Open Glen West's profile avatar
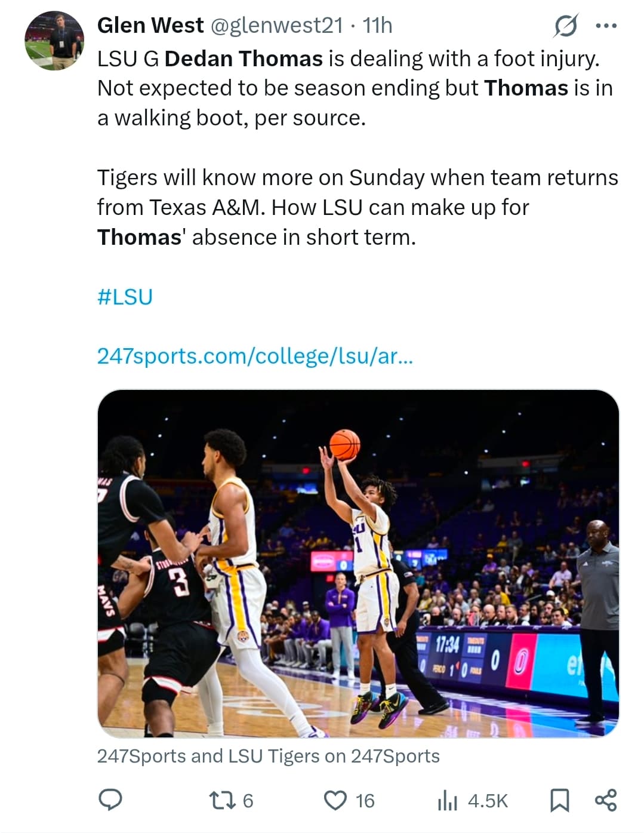This screenshot has width=644, height=833. [54, 41]
